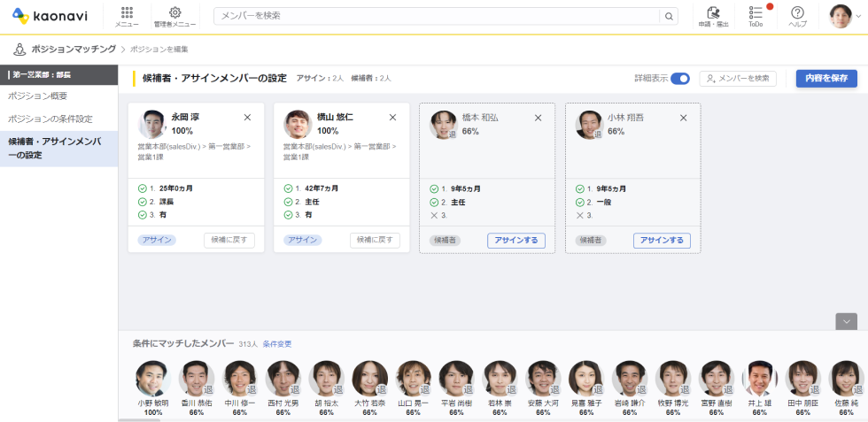Screen dimensions: 868x422
Task: Remove 小林 翔吾 card with X icon
Action: coord(683,118)
